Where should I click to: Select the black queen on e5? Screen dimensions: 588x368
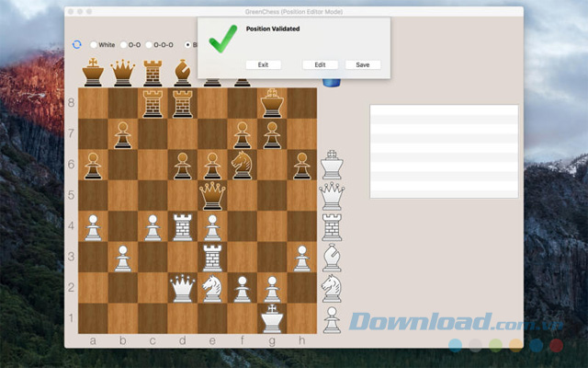click(x=212, y=196)
